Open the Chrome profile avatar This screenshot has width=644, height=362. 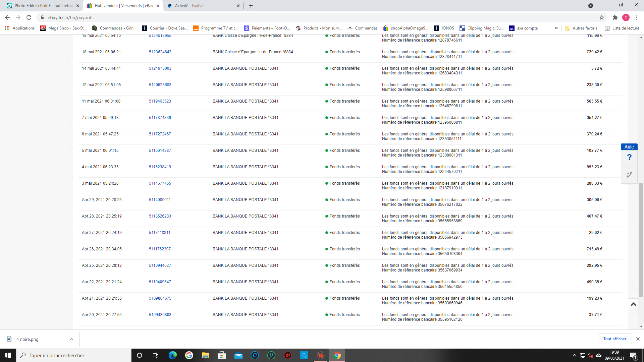[x=626, y=17]
